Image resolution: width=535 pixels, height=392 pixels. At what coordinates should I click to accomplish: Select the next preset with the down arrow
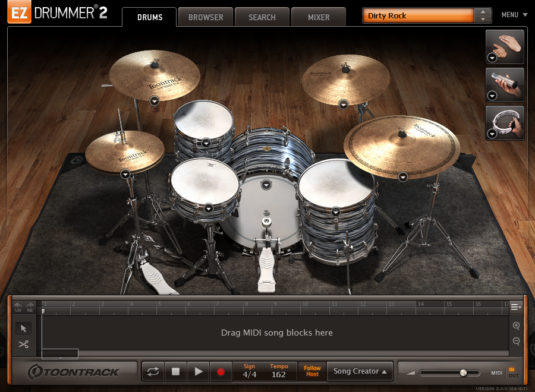(x=483, y=19)
